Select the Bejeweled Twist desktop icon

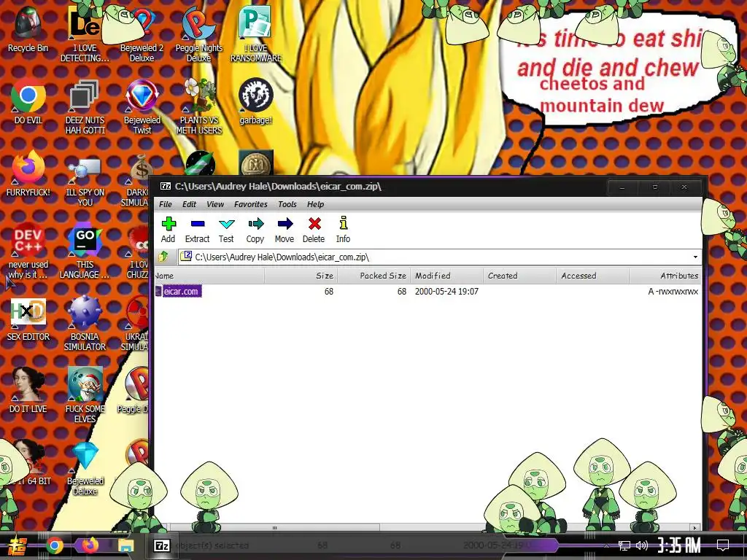pyautogui.click(x=142, y=106)
